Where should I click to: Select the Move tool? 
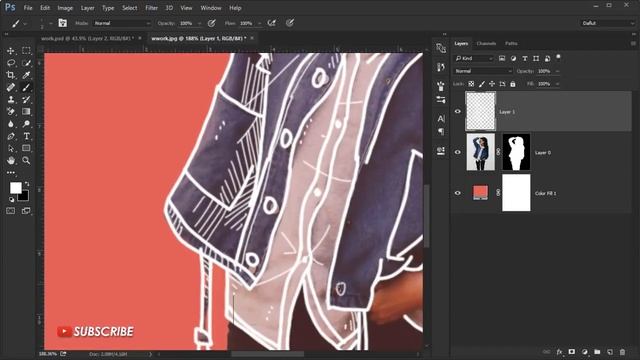pyautogui.click(x=11, y=51)
